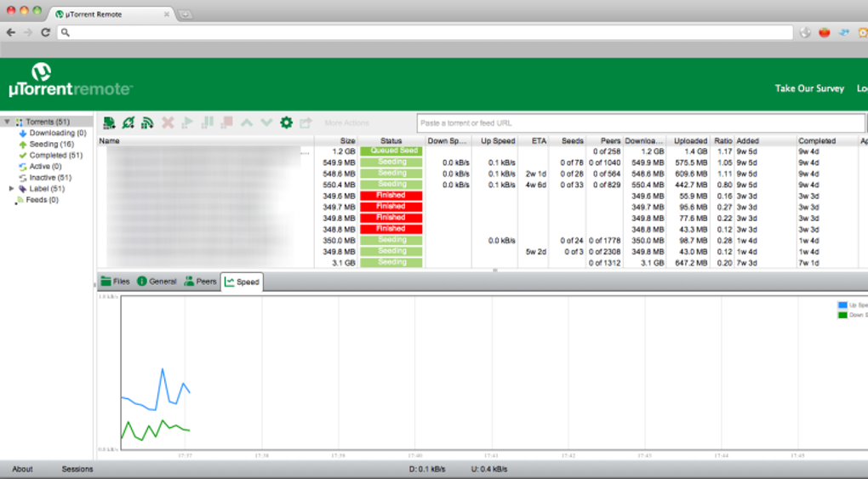Image resolution: width=868 pixels, height=479 pixels.
Task: Click the Add Torrent file icon
Action: (109, 123)
